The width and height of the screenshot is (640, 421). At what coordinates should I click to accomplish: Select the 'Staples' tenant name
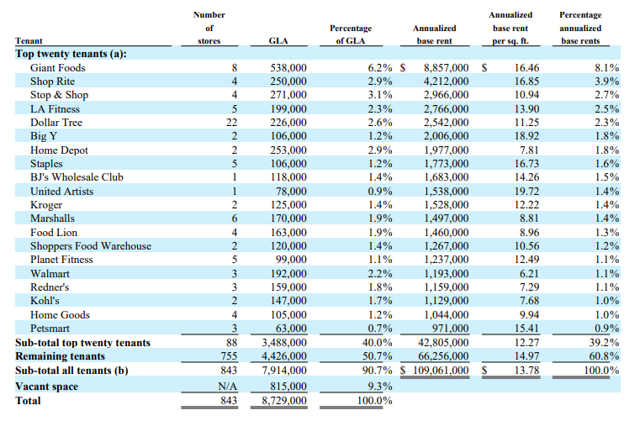(46, 164)
